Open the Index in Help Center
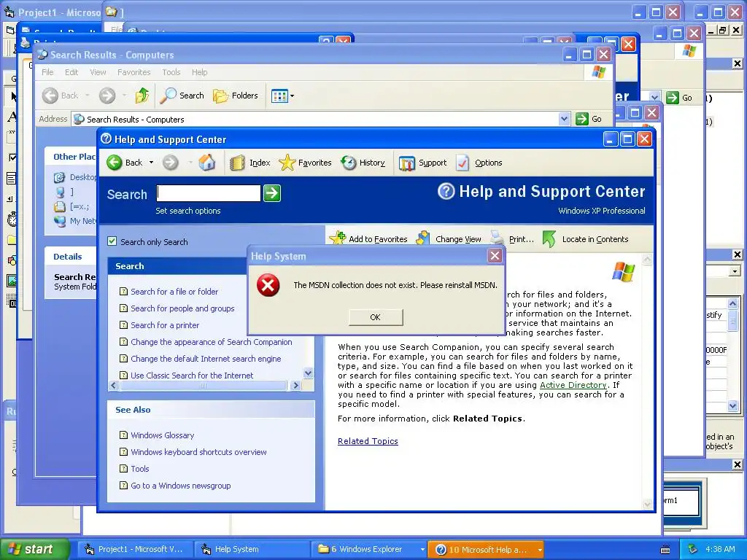 250,163
